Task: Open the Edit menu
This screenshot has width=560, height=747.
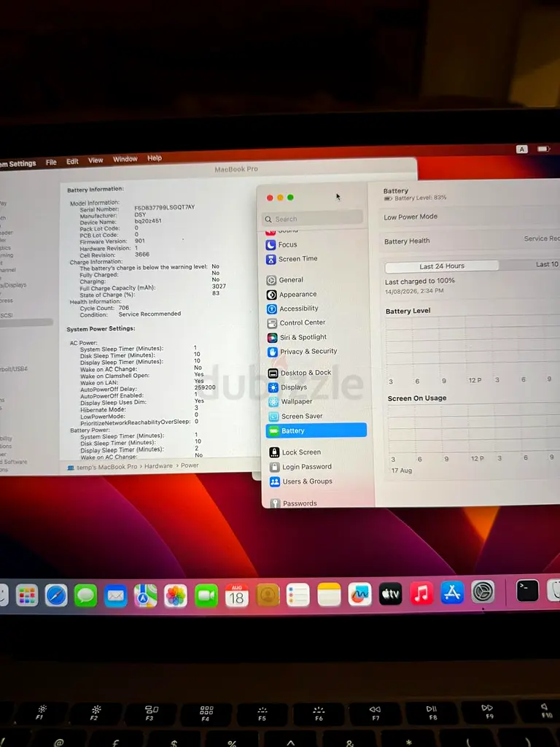Action: pyautogui.click(x=72, y=161)
